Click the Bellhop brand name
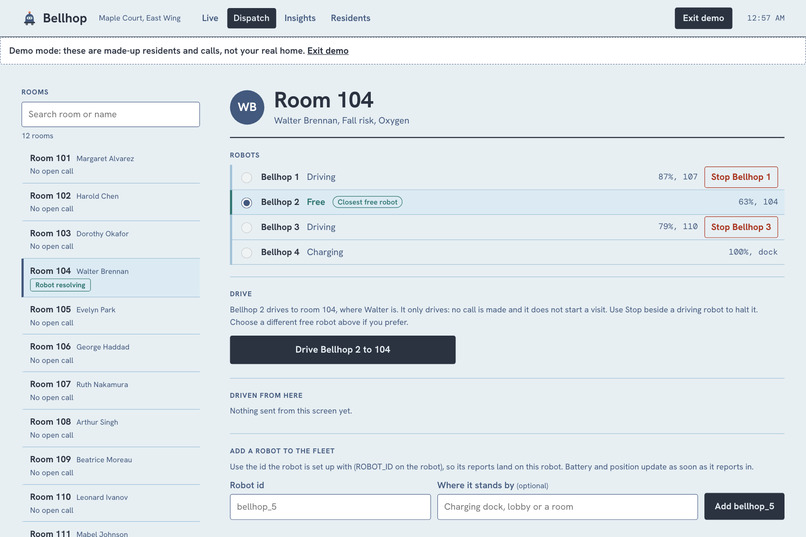This screenshot has width=806, height=537. [65, 18]
